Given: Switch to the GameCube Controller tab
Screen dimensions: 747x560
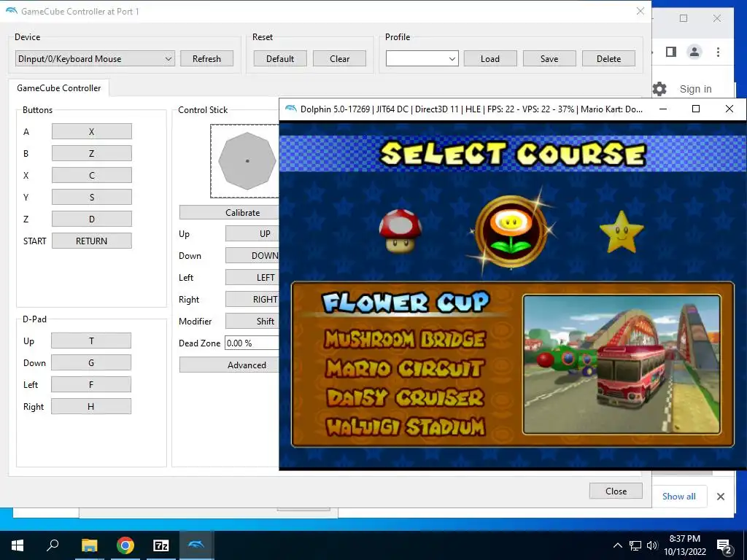Looking at the screenshot, I should point(58,88).
